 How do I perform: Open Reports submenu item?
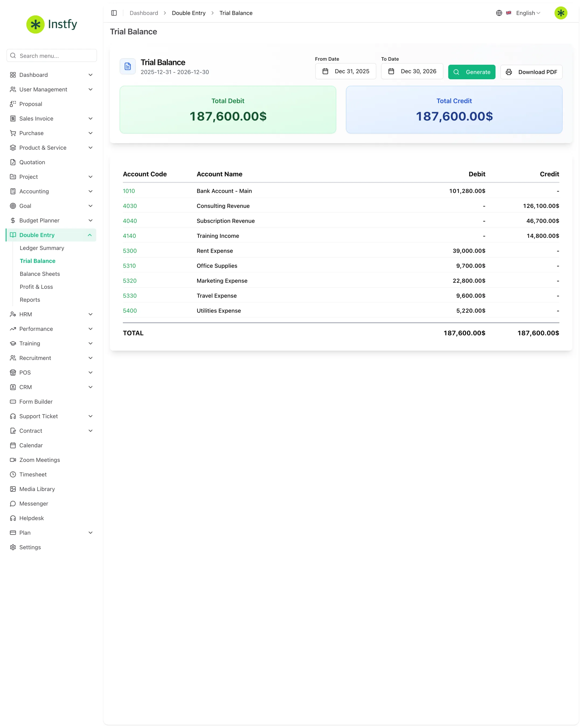(x=30, y=300)
